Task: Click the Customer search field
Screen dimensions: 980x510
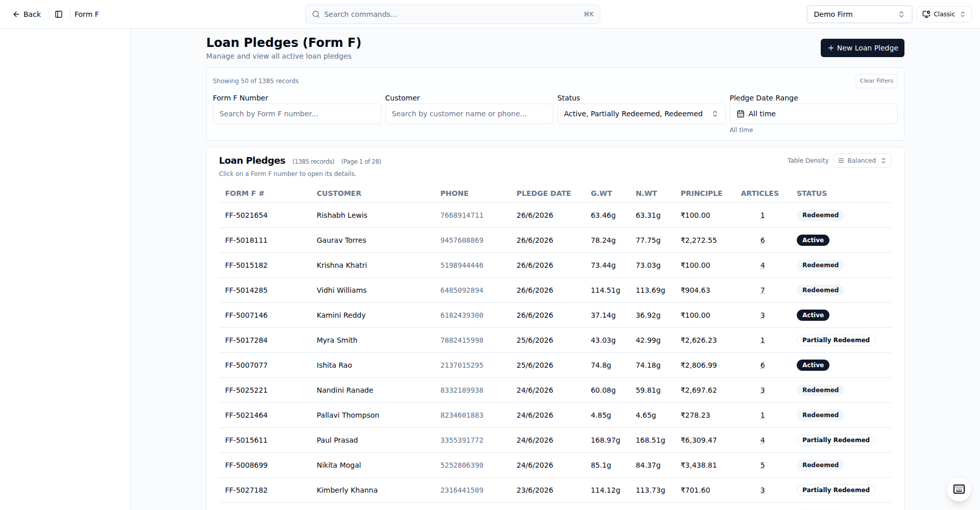Action: 469,114
